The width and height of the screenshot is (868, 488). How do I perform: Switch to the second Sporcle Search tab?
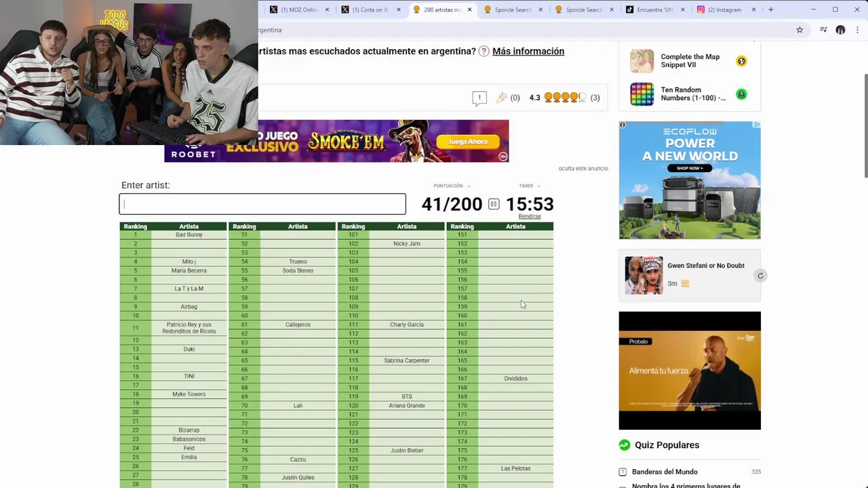(583, 9)
